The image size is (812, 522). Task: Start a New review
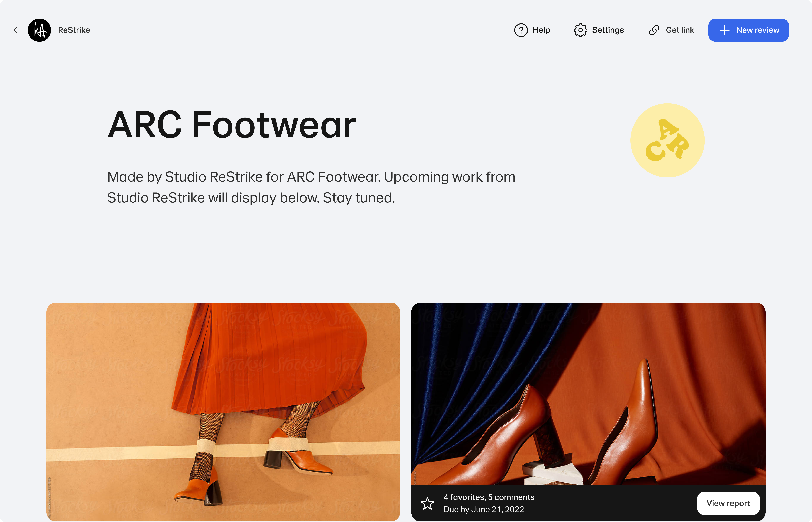[x=748, y=30]
